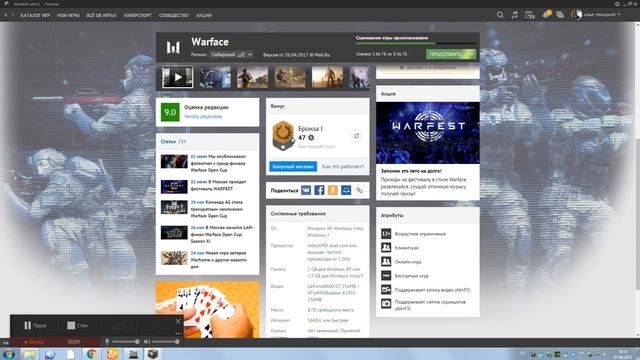Open СООБЩЕСТВО menu
This screenshot has height=360, width=640.
(x=174, y=16)
